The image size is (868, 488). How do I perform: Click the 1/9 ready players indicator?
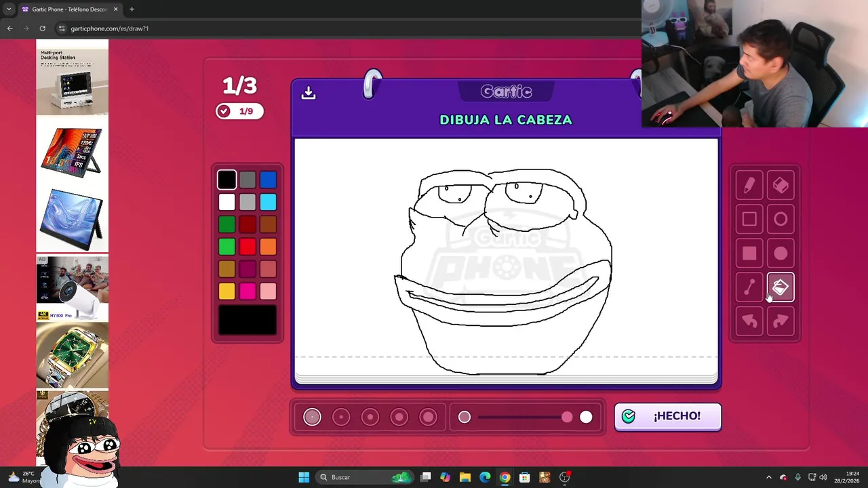click(x=239, y=111)
